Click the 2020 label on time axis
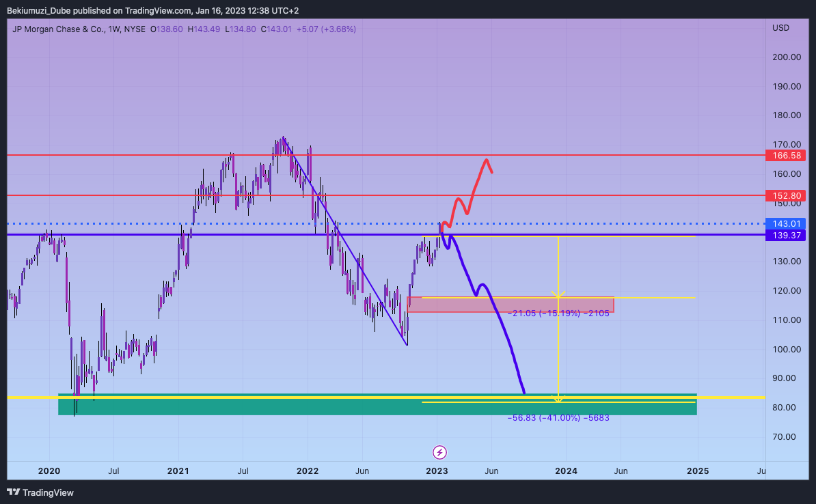This screenshot has width=816, height=504. pos(49,471)
